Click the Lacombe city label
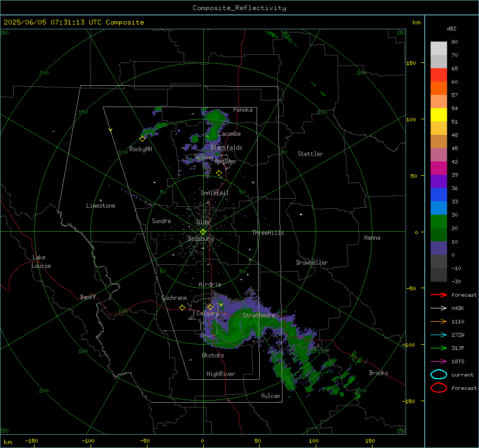Screen dimensions: 479x448 229,134
